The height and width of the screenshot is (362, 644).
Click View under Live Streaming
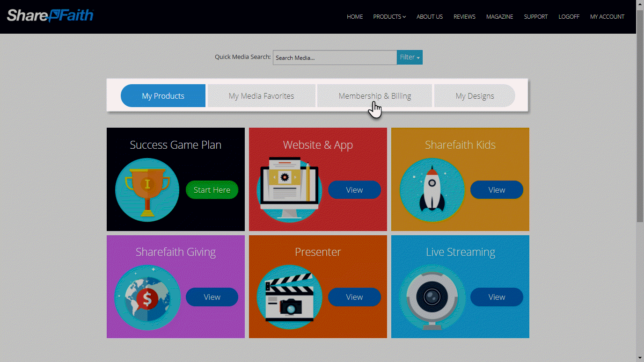tap(497, 297)
